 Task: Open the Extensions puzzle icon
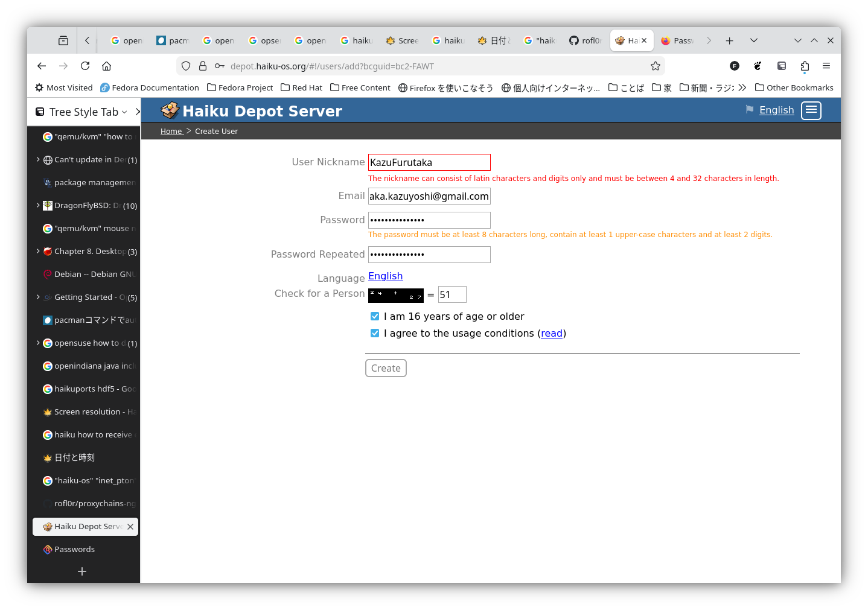point(804,66)
